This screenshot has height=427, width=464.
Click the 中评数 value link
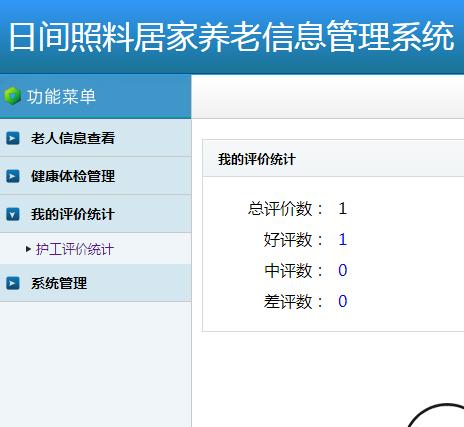343,270
